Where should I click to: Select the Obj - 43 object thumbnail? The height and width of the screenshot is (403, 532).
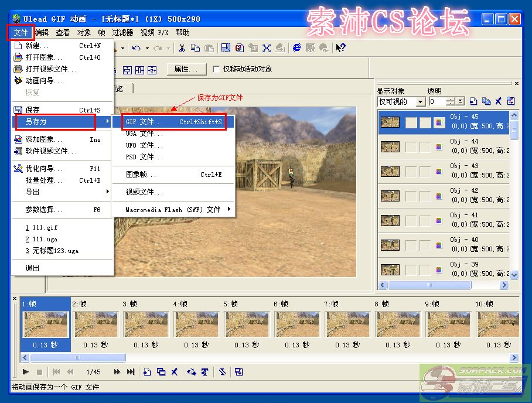(x=390, y=171)
